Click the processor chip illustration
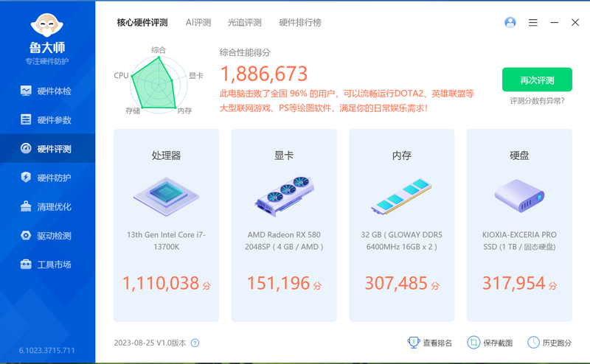The width and height of the screenshot is (590, 364). tap(167, 196)
